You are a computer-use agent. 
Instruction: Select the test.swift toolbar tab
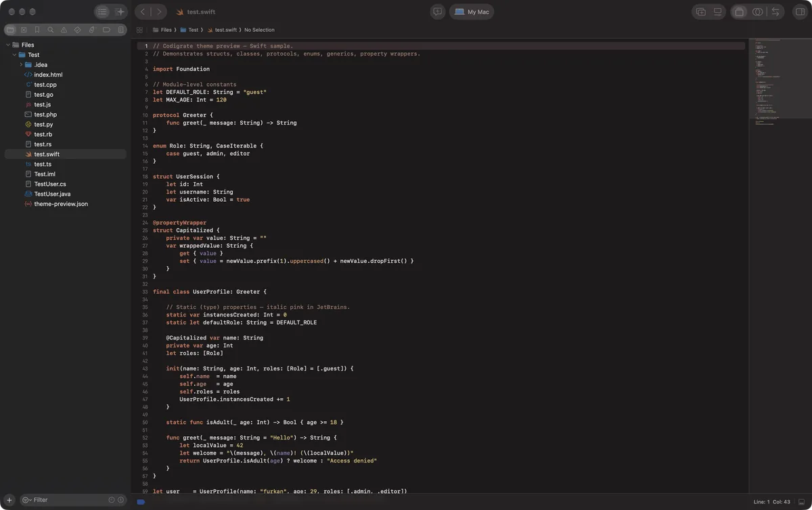pos(196,12)
